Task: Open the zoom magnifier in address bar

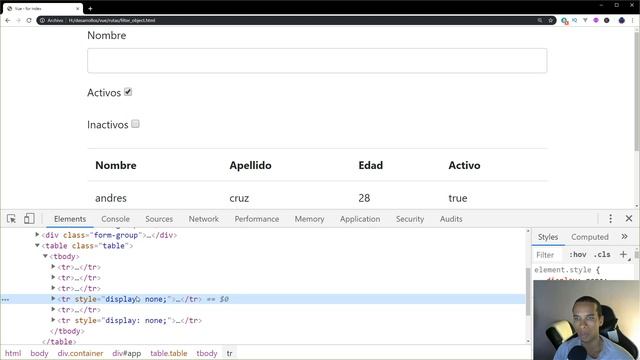Action: pos(540,20)
